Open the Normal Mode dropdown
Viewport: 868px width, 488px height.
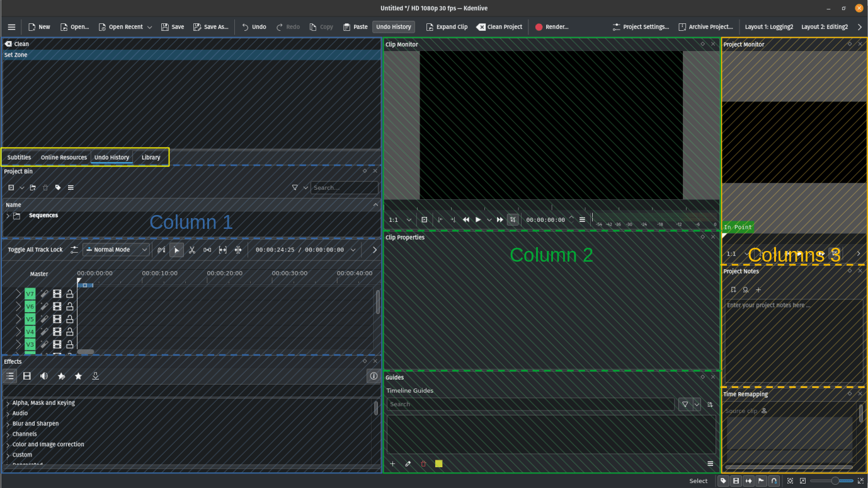(116, 250)
